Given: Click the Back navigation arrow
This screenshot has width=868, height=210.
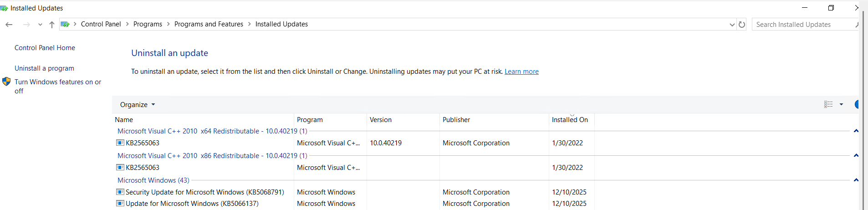Looking at the screenshot, I should tap(9, 25).
